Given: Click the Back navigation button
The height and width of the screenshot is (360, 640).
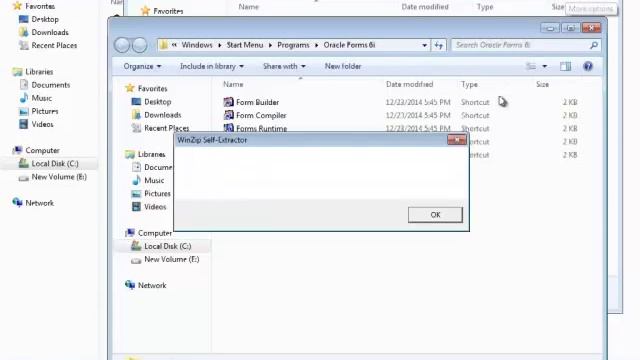Looking at the screenshot, I should [x=122, y=45].
